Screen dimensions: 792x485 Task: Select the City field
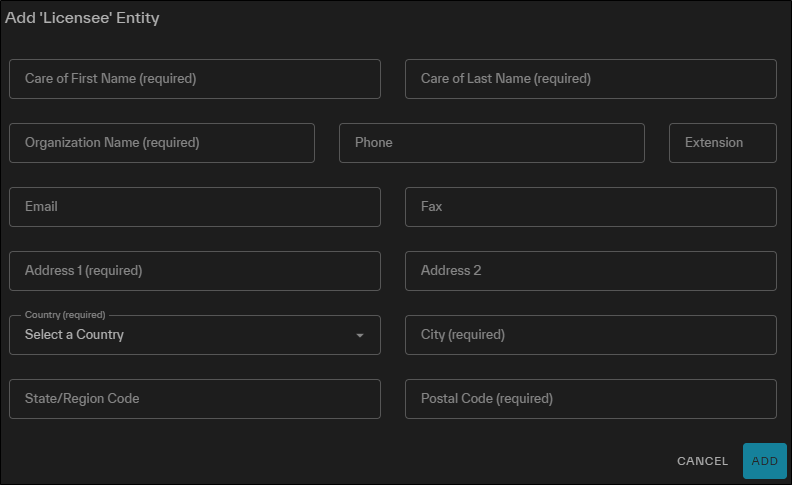[x=590, y=335]
